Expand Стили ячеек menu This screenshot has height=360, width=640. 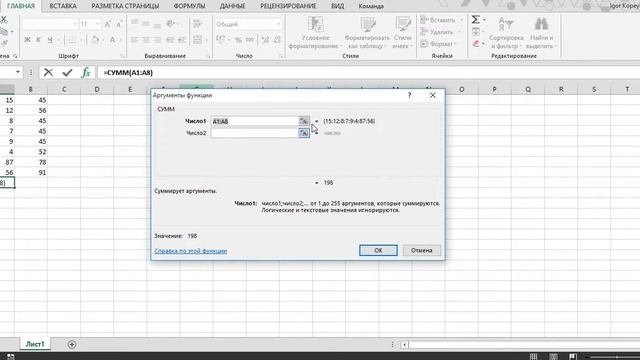(402, 33)
